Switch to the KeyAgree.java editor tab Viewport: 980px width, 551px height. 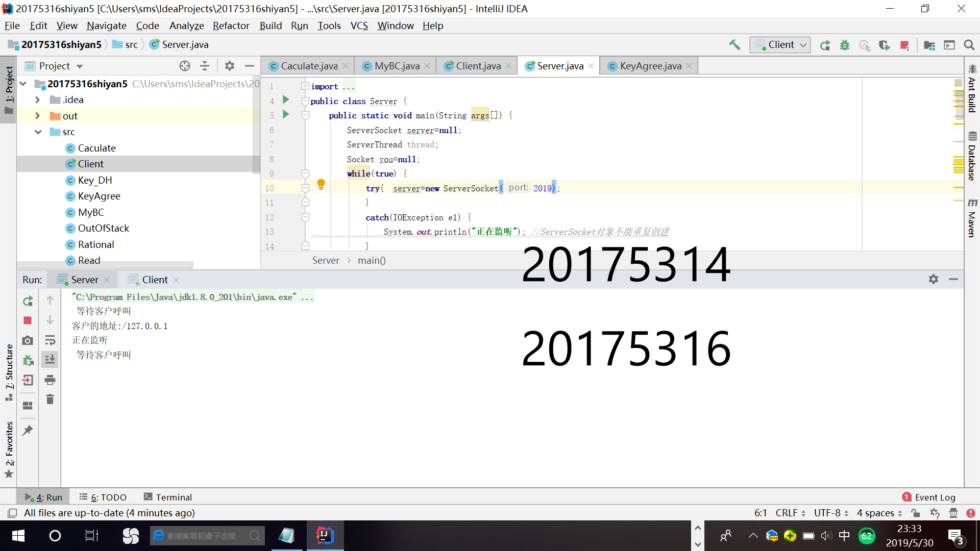[650, 66]
